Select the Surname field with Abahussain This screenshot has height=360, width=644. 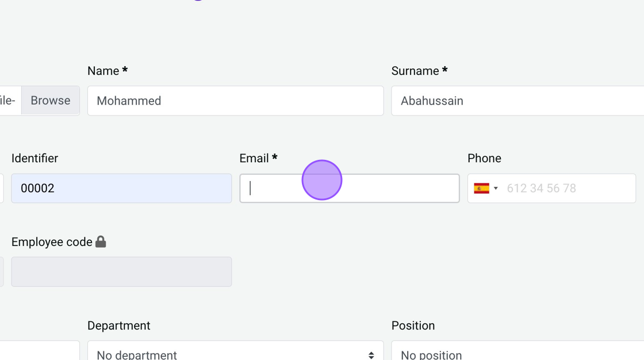pyautogui.click(x=517, y=101)
